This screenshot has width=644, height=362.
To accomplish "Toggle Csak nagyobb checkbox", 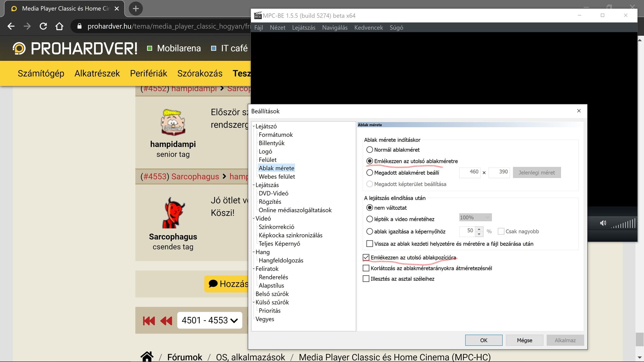I will pyautogui.click(x=501, y=231).
